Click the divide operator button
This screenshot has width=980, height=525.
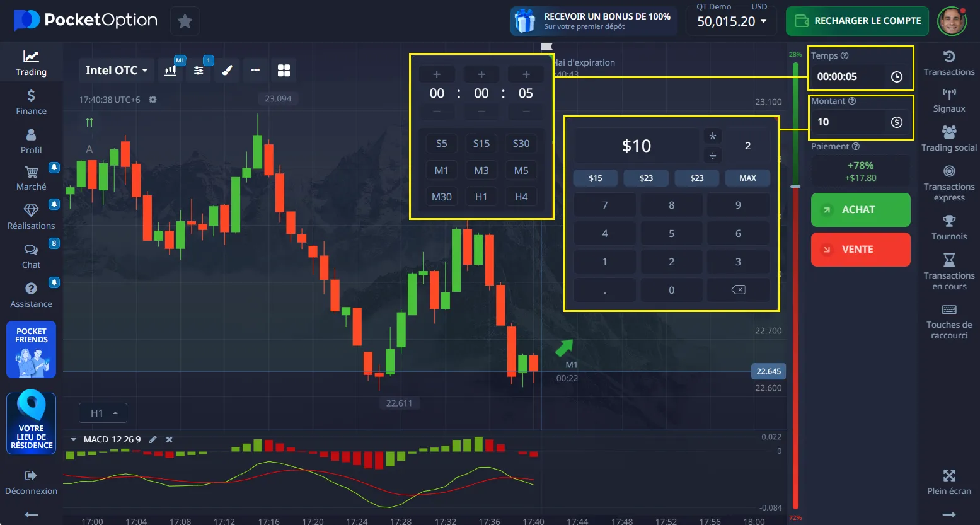713,155
